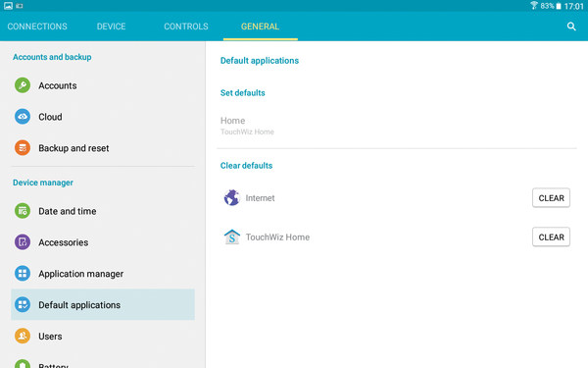Tap the 17:01 clock in status bar
The height and width of the screenshot is (368, 588).
pyautogui.click(x=573, y=6)
